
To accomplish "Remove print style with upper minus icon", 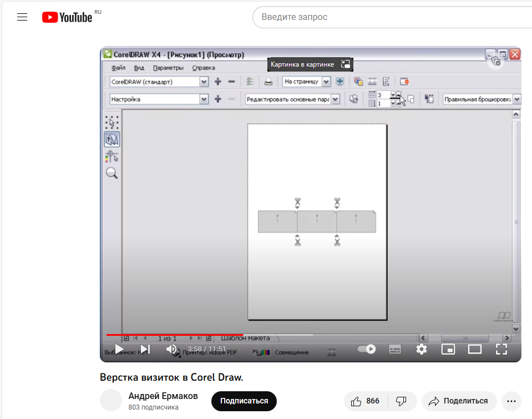I will pyautogui.click(x=232, y=82).
